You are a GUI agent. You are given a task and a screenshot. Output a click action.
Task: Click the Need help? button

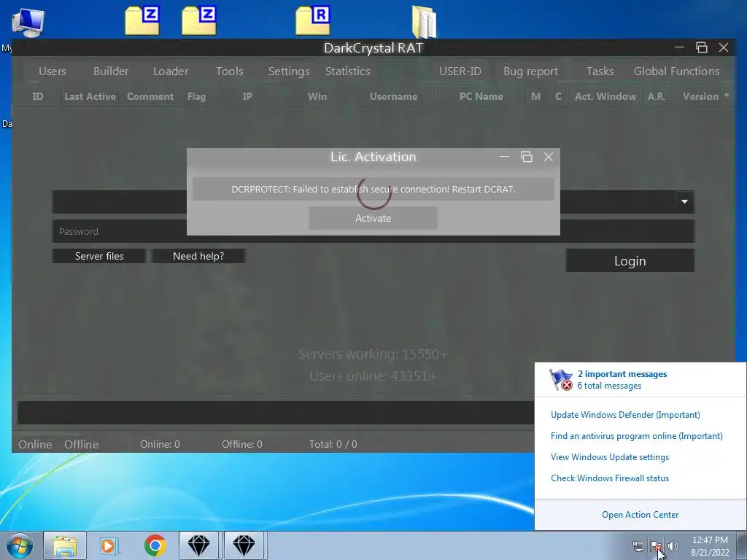tap(198, 256)
